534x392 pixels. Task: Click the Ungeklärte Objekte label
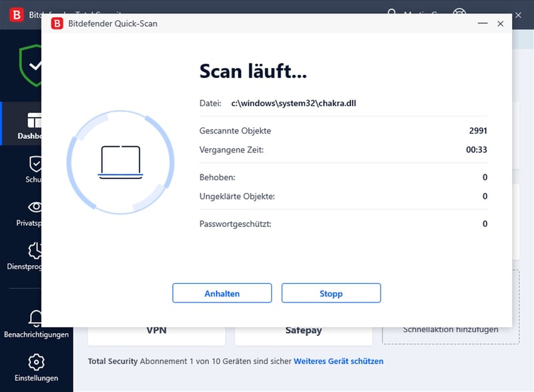click(x=237, y=196)
